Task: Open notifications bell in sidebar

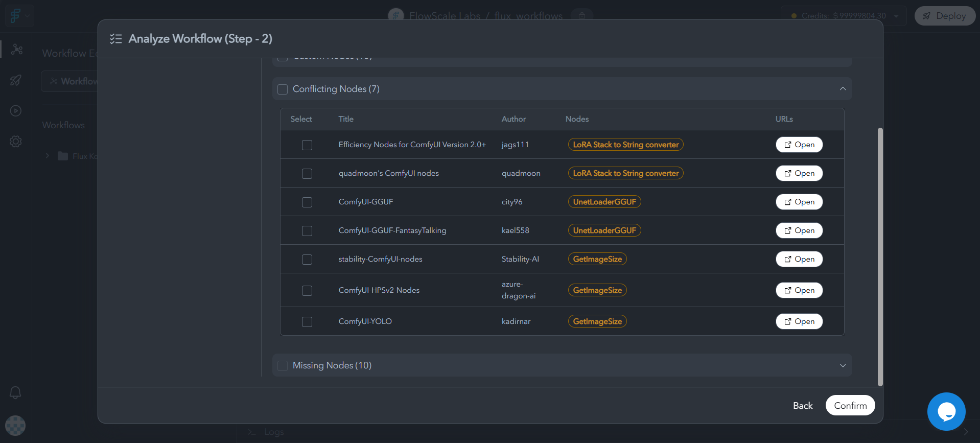Action: point(15,392)
